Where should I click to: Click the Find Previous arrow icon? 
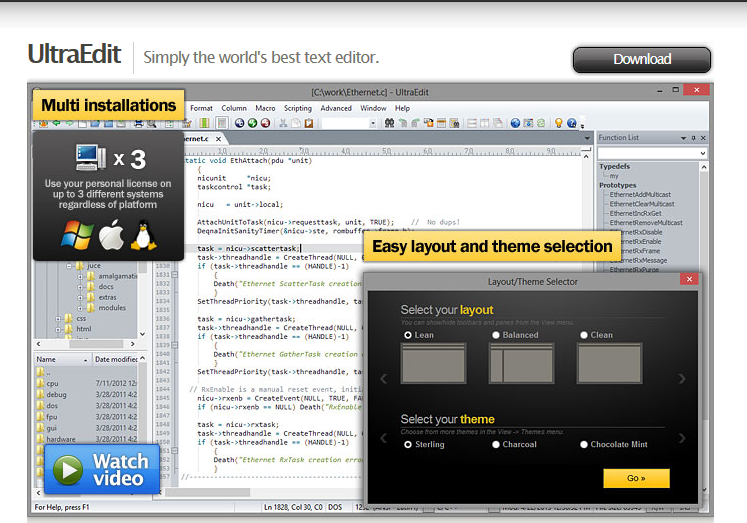[403, 123]
